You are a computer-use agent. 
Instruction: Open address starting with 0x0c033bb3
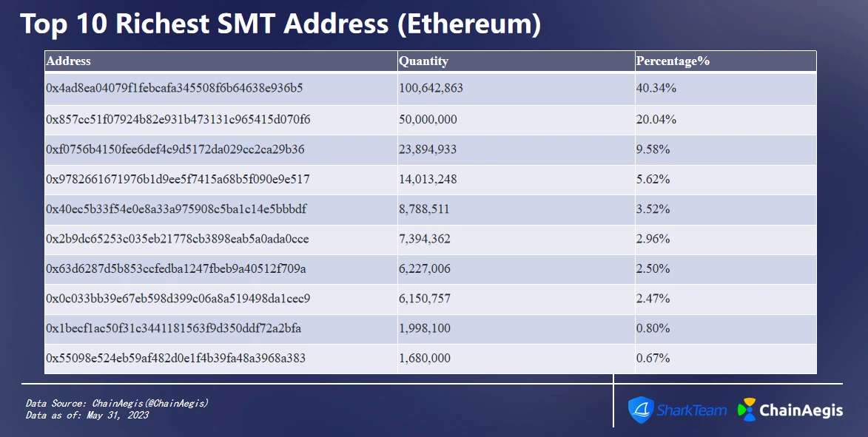point(178,299)
